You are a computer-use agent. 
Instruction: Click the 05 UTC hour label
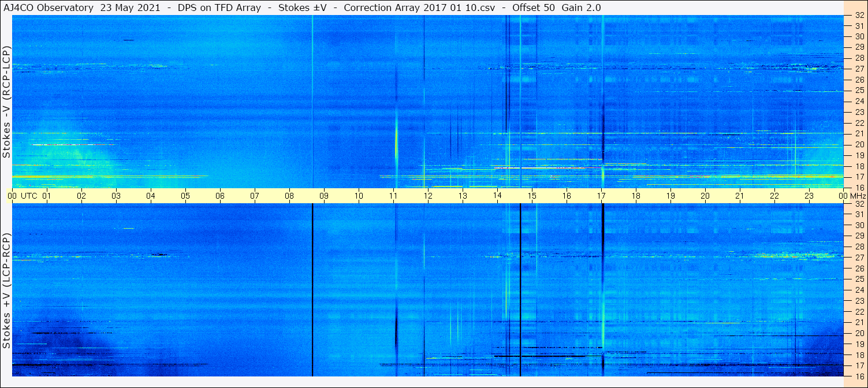click(185, 196)
